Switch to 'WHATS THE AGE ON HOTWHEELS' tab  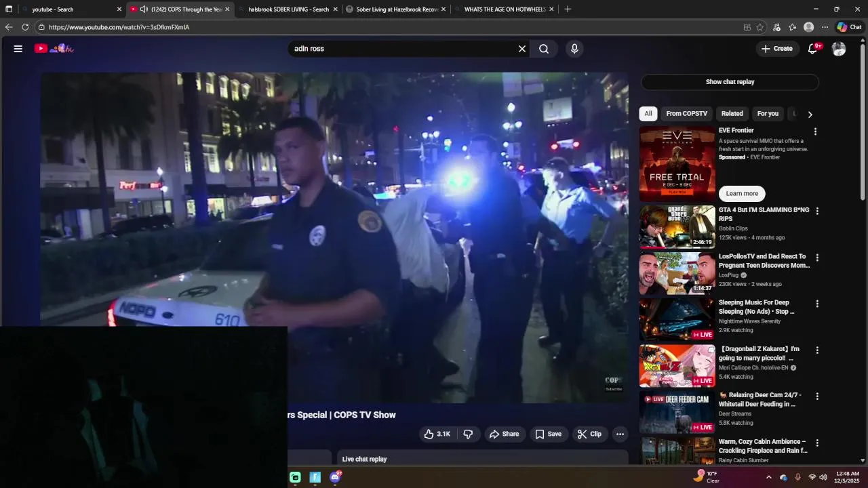tap(505, 9)
